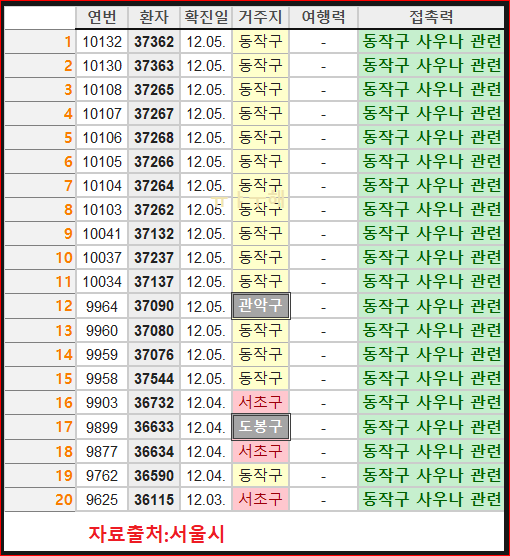Select serial number cell 9959
This screenshot has height=556, width=510.
[x=102, y=355]
